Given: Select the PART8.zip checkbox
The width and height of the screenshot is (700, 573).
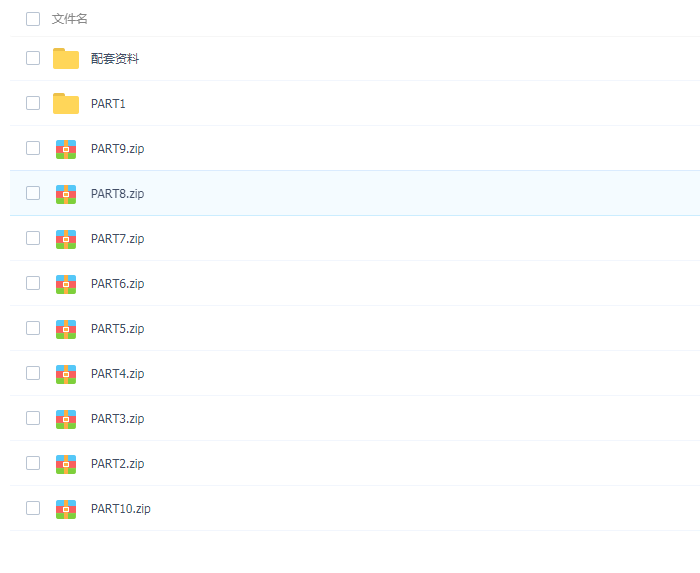Looking at the screenshot, I should [x=33, y=193].
